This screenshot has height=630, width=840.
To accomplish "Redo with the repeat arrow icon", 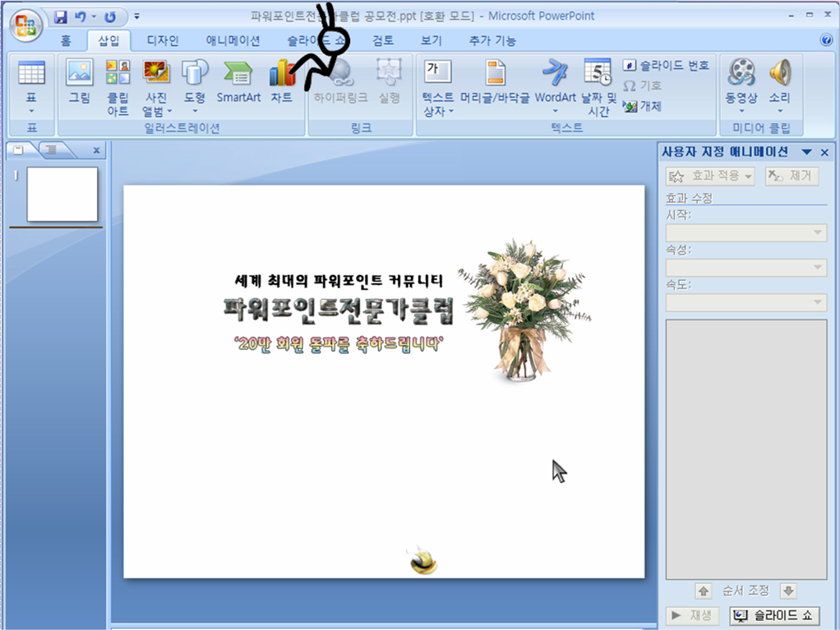I will pyautogui.click(x=110, y=17).
